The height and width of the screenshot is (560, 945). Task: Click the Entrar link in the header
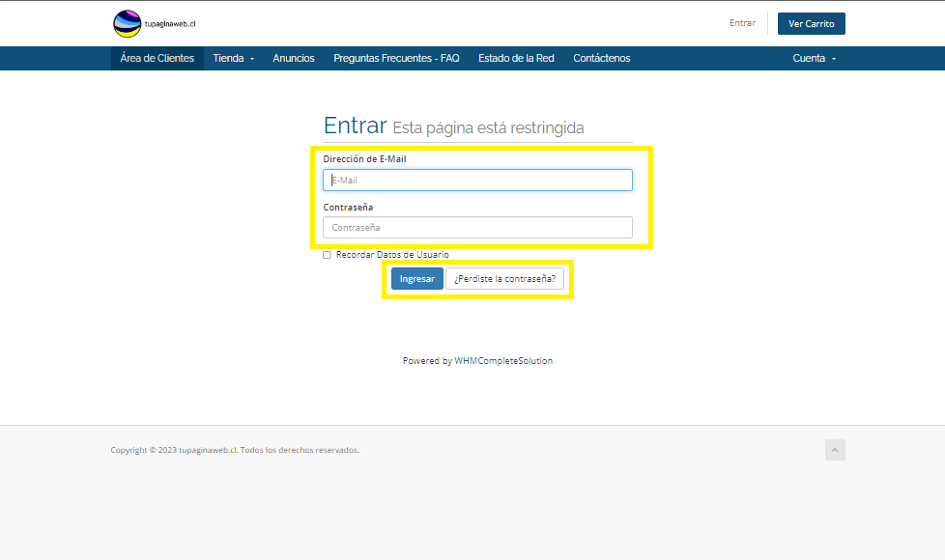coord(742,23)
